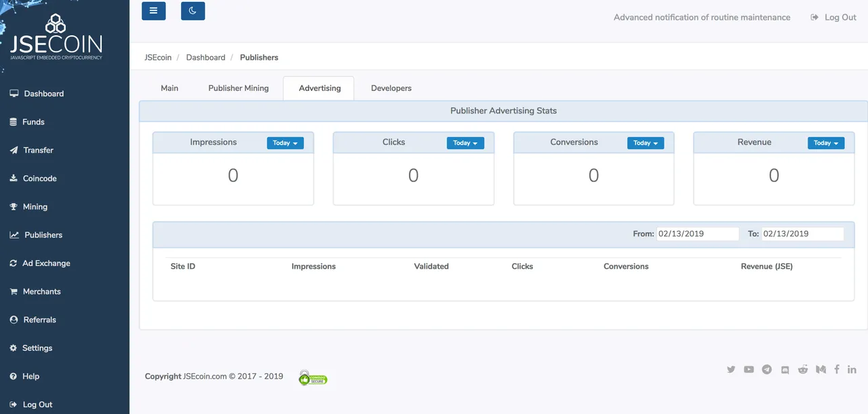Open the Discord icon in footer
The height and width of the screenshot is (414, 868).
pyautogui.click(x=785, y=370)
